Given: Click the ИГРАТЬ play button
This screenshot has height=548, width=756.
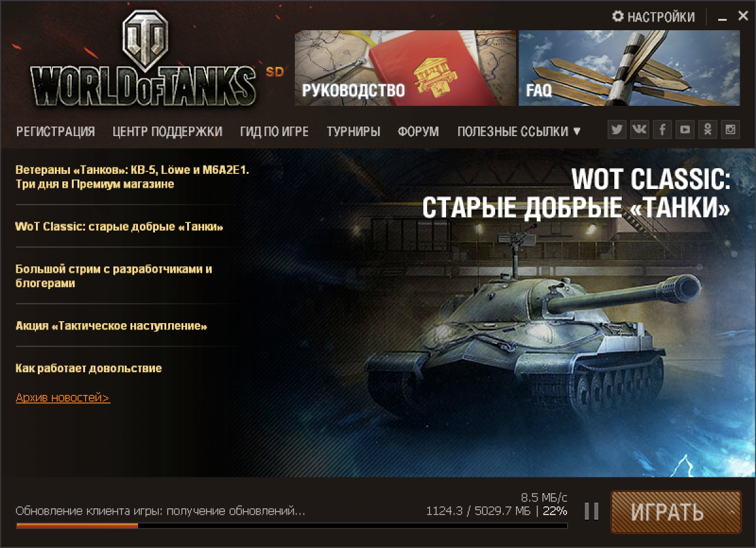Looking at the screenshot, I should coord(668,512).
